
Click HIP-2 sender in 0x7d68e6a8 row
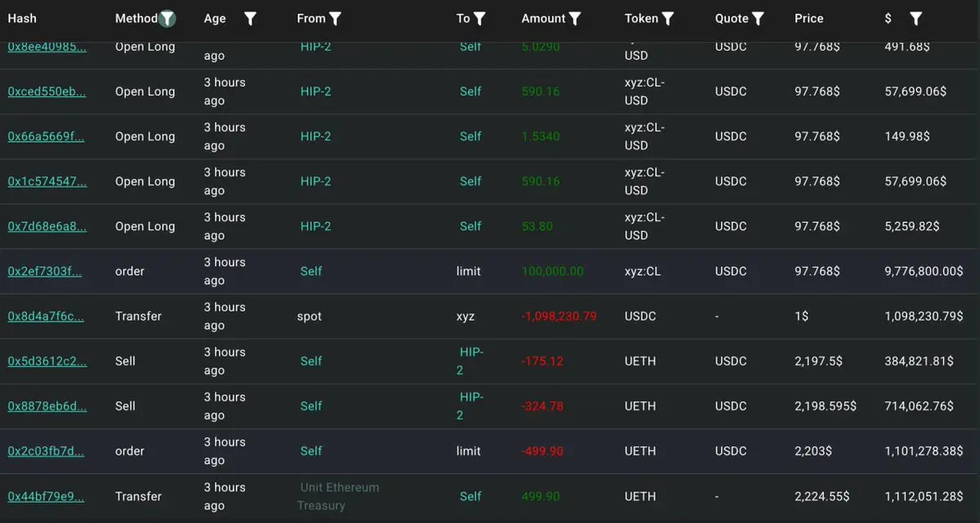pos(315,226)
